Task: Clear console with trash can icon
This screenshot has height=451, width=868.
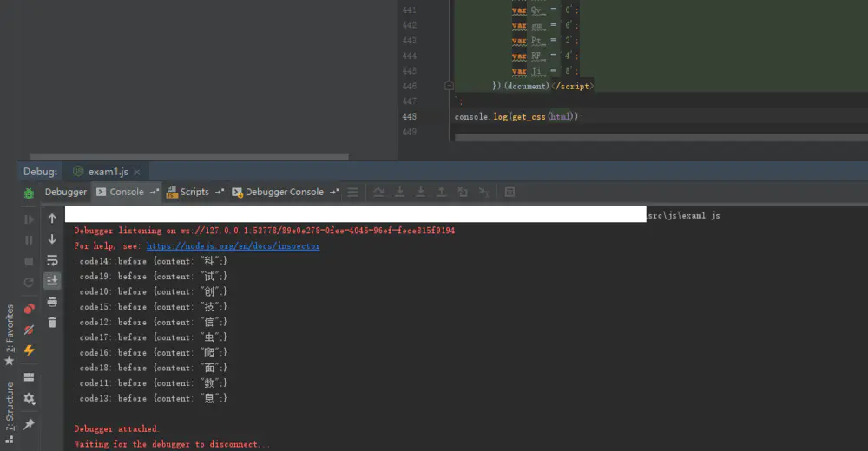Action: click(52, 322)
